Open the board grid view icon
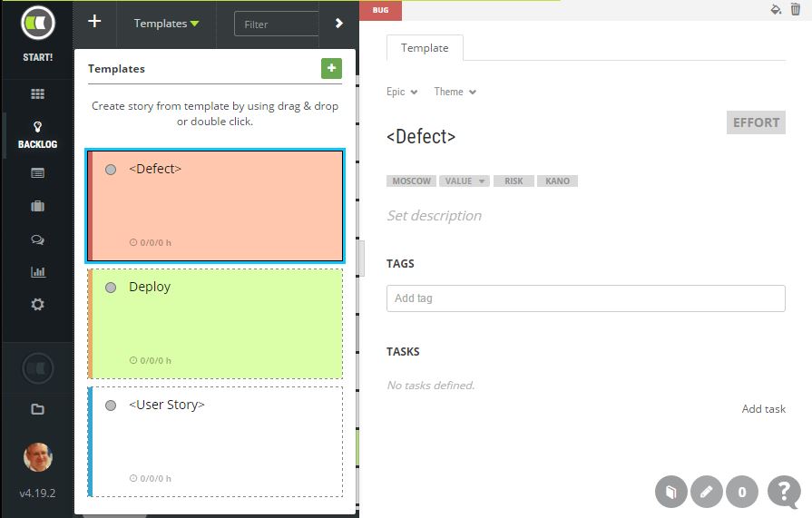 coord(38,93)
